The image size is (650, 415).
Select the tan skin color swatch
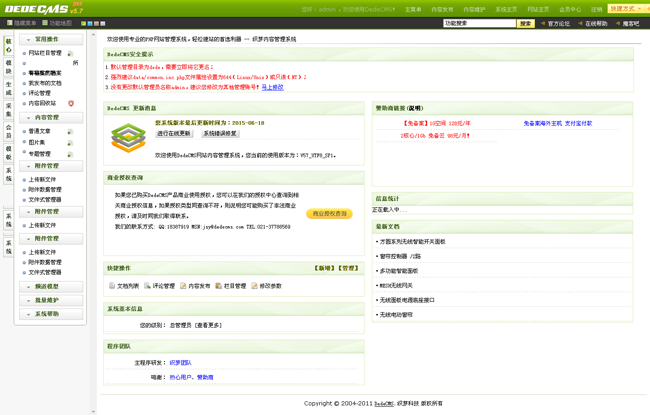pyautogui.click(x=96, y=24)
